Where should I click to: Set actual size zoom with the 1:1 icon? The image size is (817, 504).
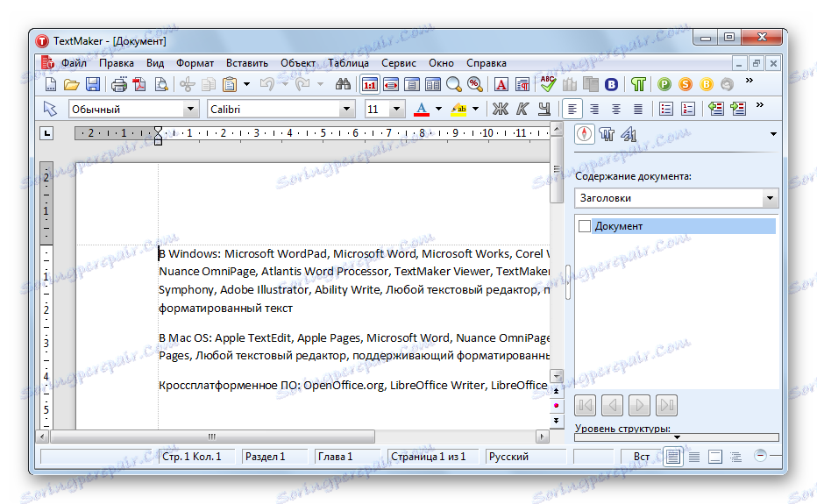tap(370, 84)
